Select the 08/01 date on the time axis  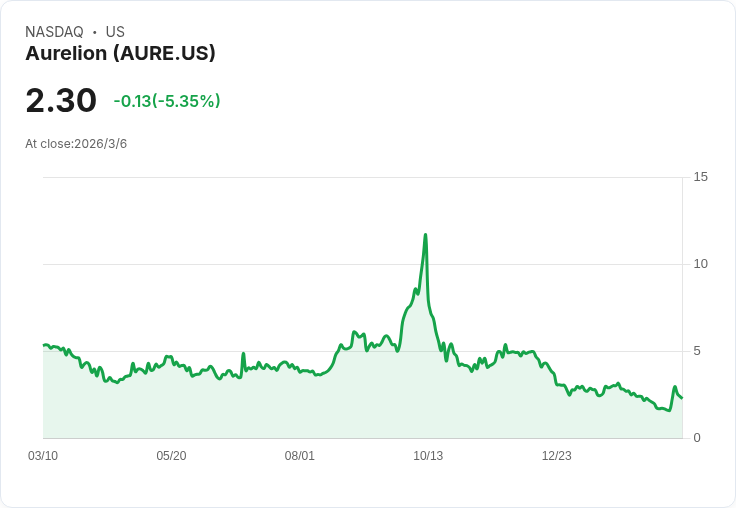click(x=300, y=456)
